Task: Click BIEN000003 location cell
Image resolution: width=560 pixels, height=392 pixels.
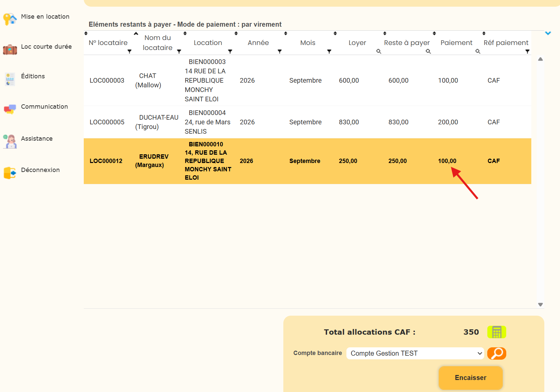Action: click(x=205, y=80)
